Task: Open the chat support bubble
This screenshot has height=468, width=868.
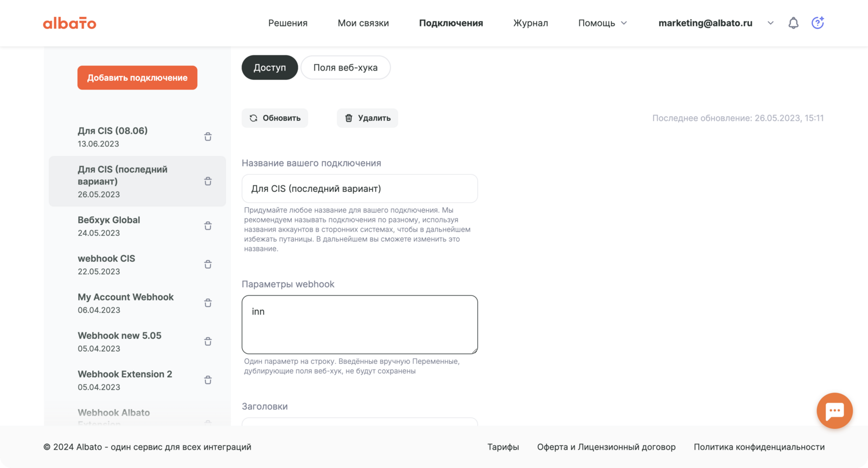Action: tap(834, 411)
